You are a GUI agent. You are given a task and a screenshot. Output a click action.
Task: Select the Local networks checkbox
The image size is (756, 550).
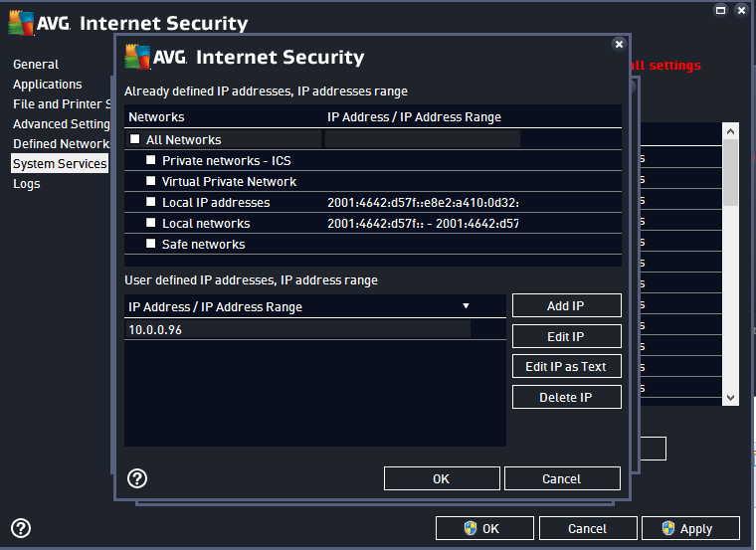click(x=151, y=223)
